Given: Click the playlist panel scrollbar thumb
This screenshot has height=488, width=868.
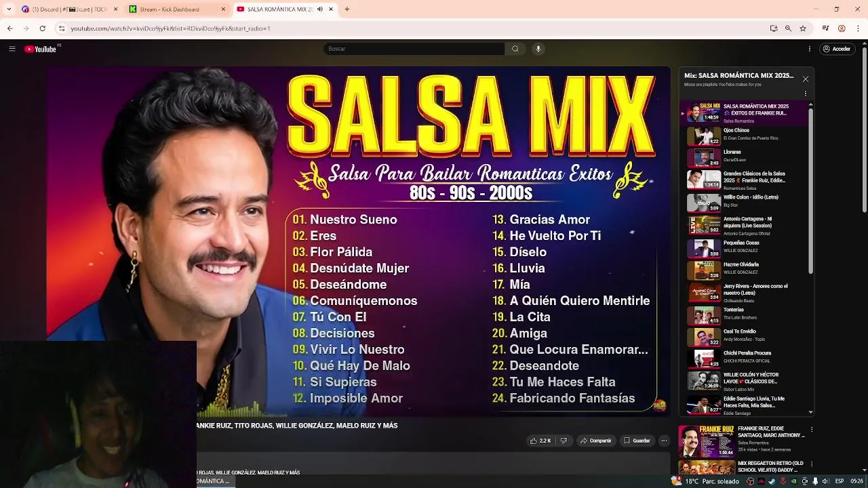Looking at the screenshot, I should (810, 190).
